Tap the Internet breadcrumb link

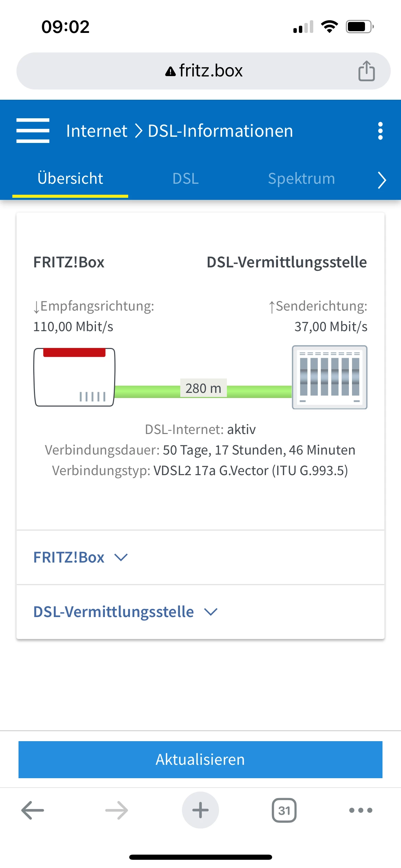(97, 131)
